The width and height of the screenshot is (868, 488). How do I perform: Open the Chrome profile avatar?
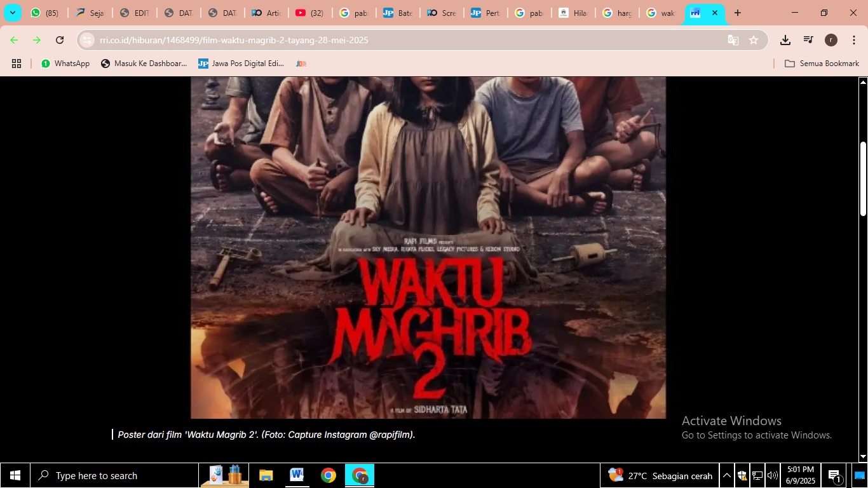(x=831, y=40)
